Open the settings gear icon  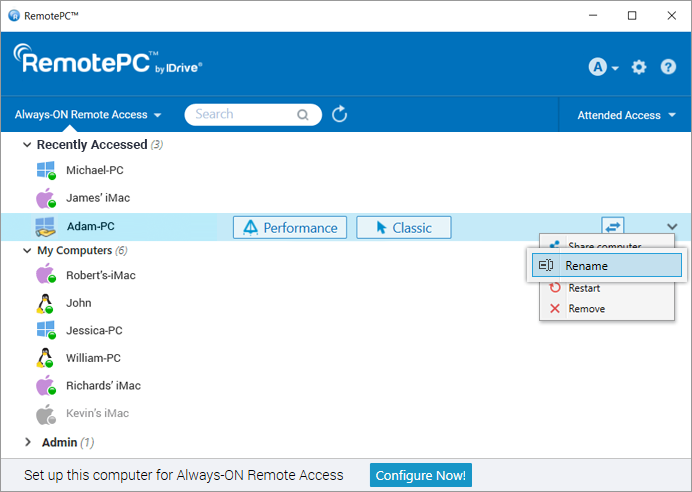(x=639, y=67)
